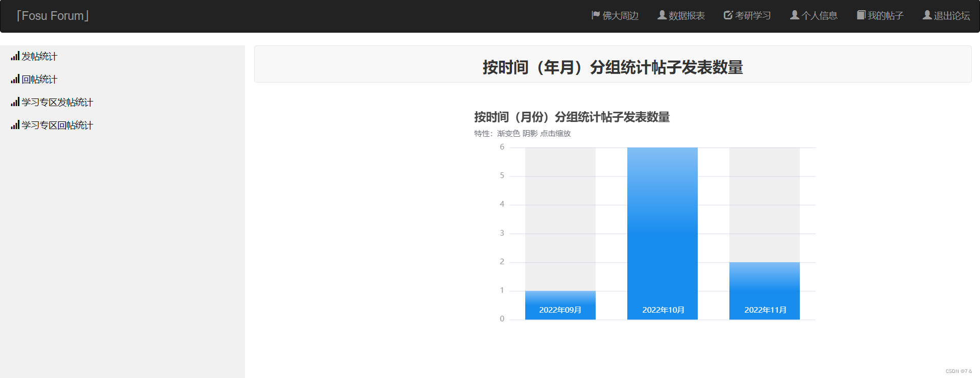
Task: Click the edit icon beside 考研学习
Action: coord(728,15)
